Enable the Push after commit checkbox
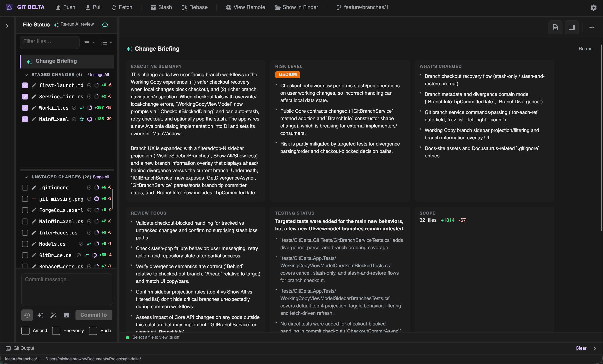The width and height of the screenshot is (603, 364). (x=93, y=331)
